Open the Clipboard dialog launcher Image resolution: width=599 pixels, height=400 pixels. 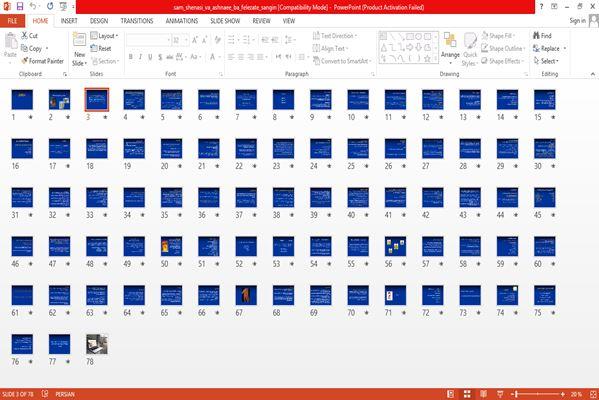[x=65, y=74]
